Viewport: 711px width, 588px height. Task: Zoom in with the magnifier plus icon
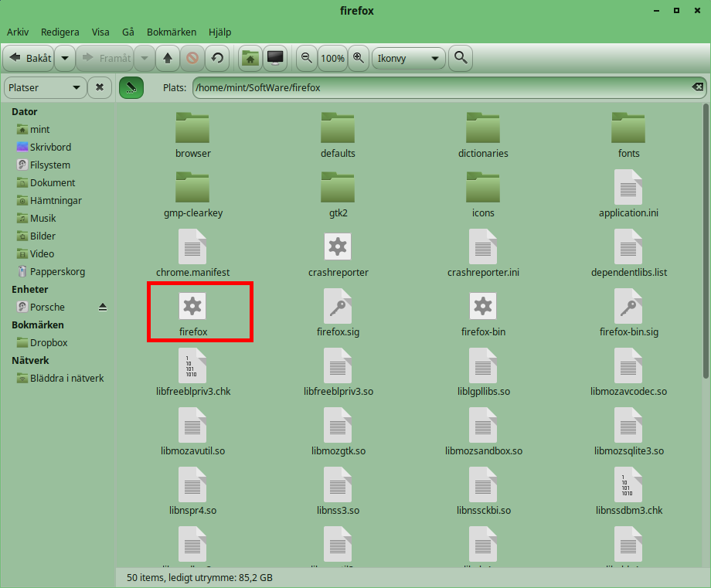pyautogui.click(x=359, y=58)
